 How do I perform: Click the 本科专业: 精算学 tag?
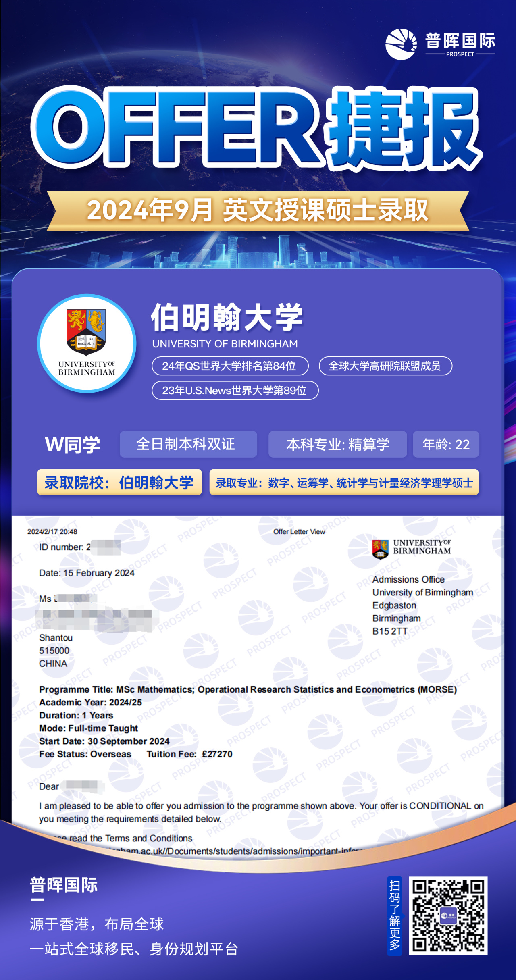tap(338, 444)
